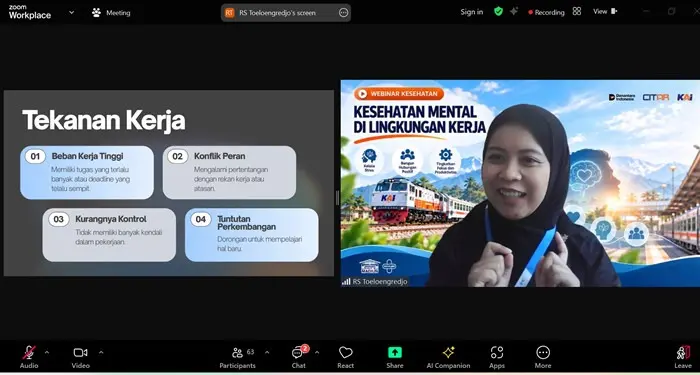This screenshot has width=700, height=375.
Task: Open the Apps panel
Action: 496,358
